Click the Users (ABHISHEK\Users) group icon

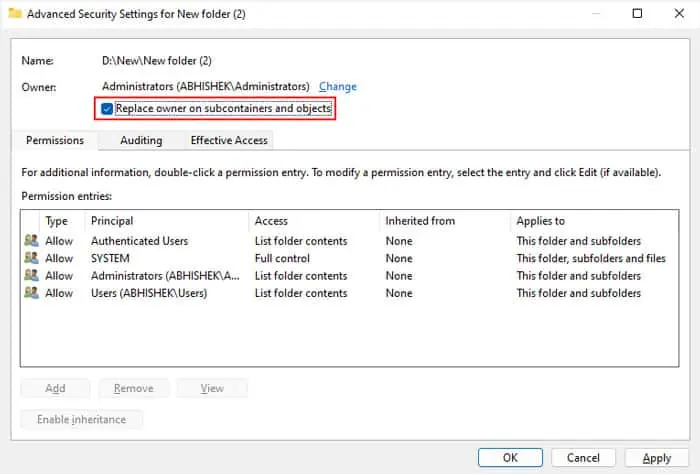(x=31, y=293)
